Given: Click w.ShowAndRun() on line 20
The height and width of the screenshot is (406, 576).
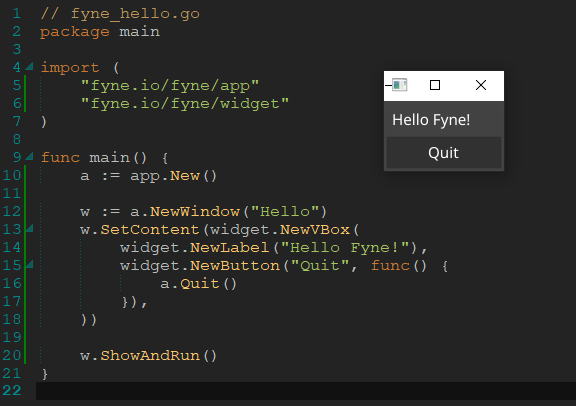Looking at the screenshot, I should [x=149, y=356].
